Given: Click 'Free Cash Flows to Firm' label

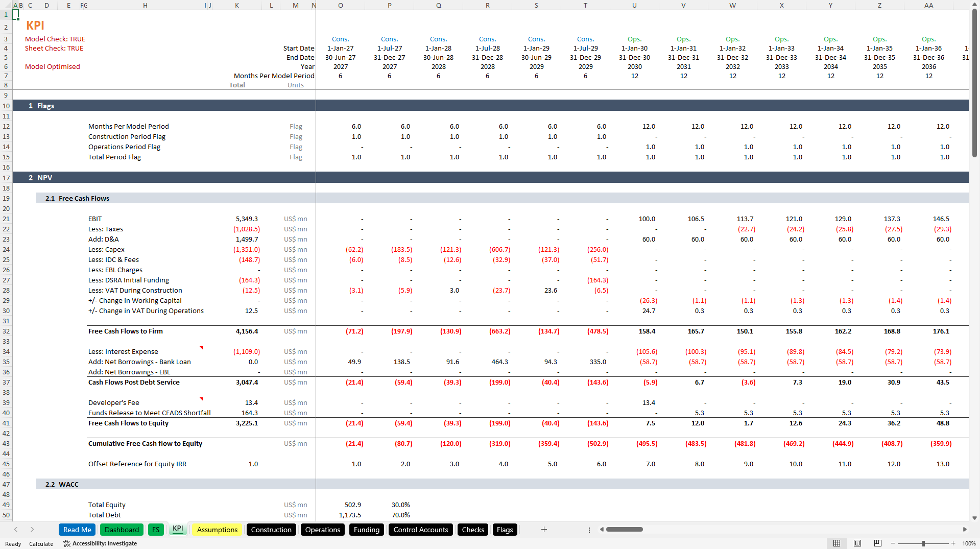Looking at the screenshot, I should click(126, 331).
